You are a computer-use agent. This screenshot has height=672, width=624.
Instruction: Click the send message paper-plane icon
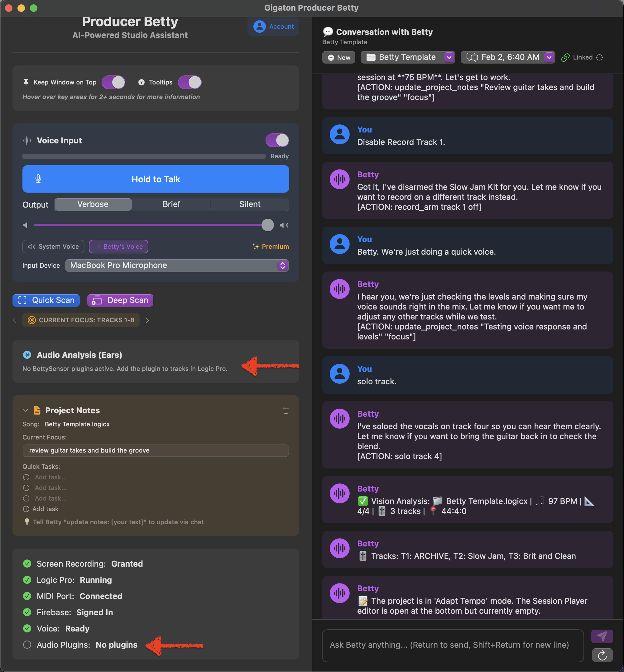pos(602,636)
